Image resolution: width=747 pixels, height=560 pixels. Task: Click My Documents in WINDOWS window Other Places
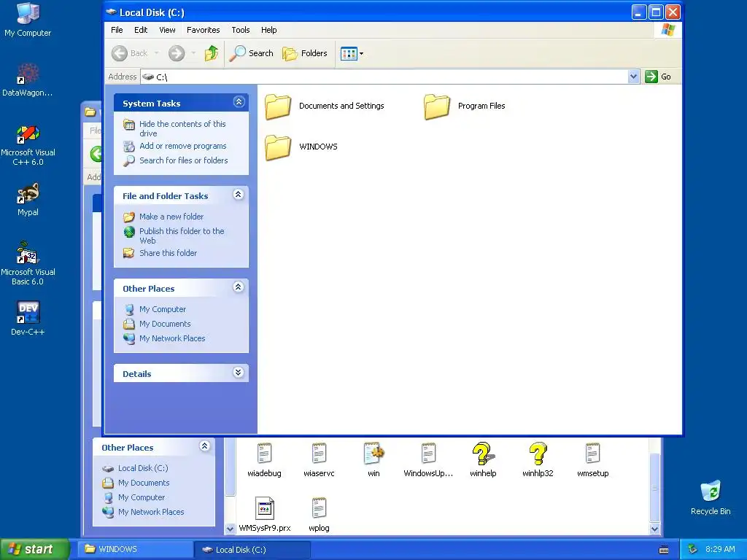pyautogui.click(x=144, y=483)
